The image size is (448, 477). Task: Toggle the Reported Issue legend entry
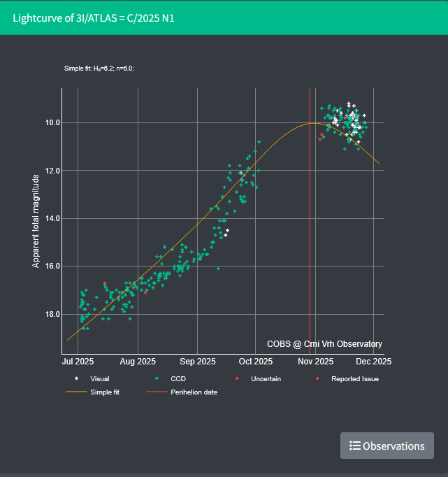pyautogui.click(x=347, y=379)
